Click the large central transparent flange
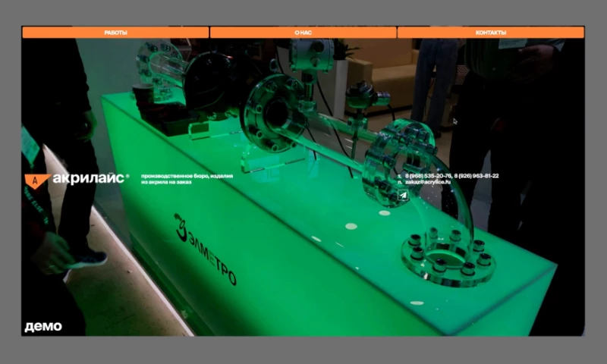 [x=272, y=114]
